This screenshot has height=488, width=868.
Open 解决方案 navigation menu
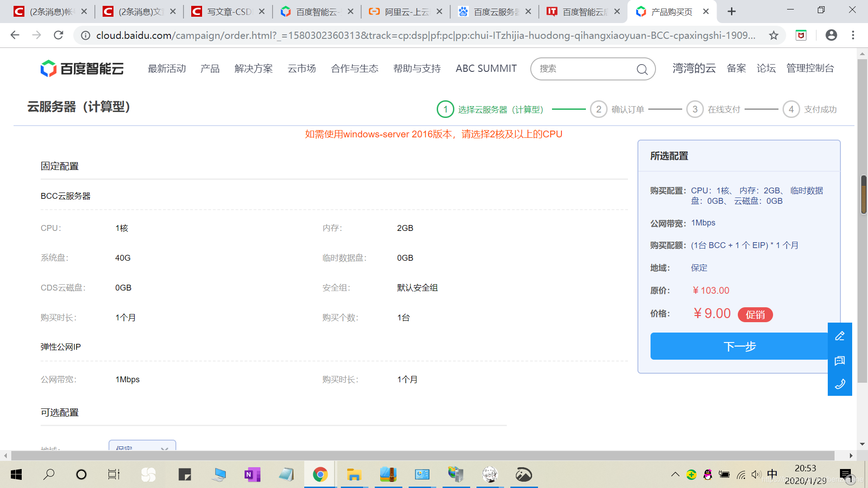click(x=254, y=69)
